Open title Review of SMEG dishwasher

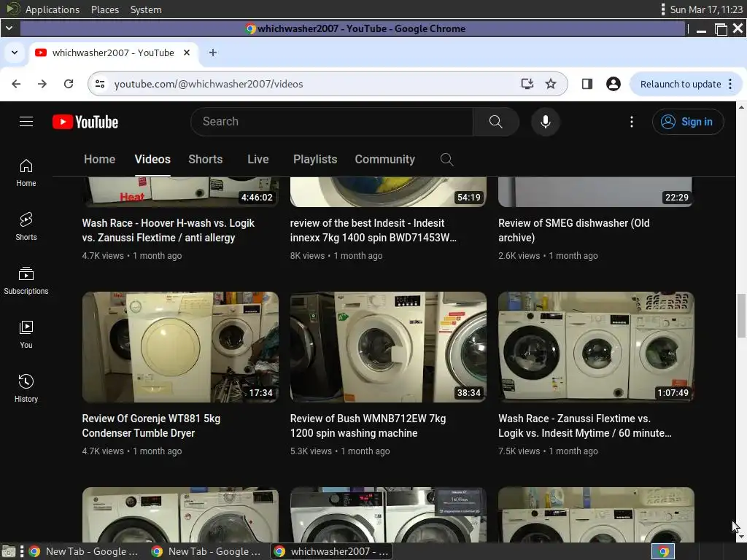pyautogui.click(x=573, y=230)
